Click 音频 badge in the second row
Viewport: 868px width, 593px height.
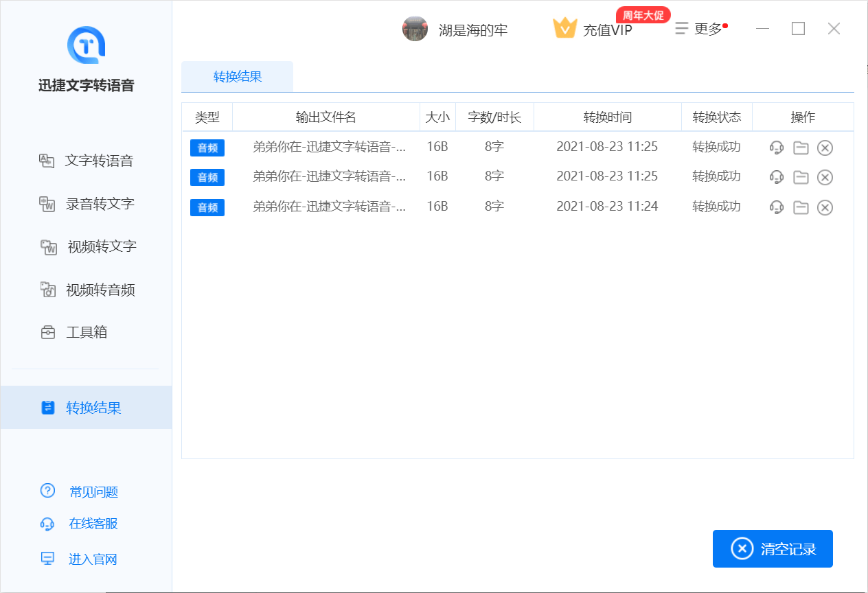point(207,177)
